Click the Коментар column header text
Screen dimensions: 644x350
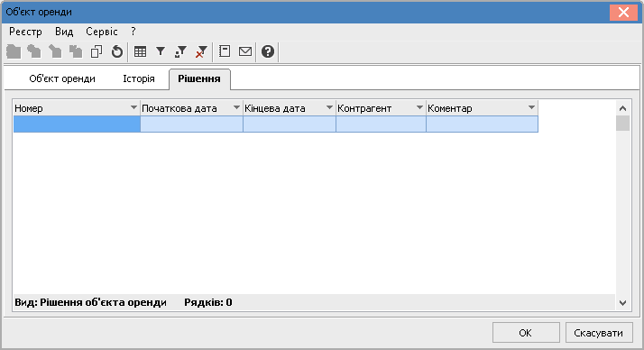click(450, 108)
